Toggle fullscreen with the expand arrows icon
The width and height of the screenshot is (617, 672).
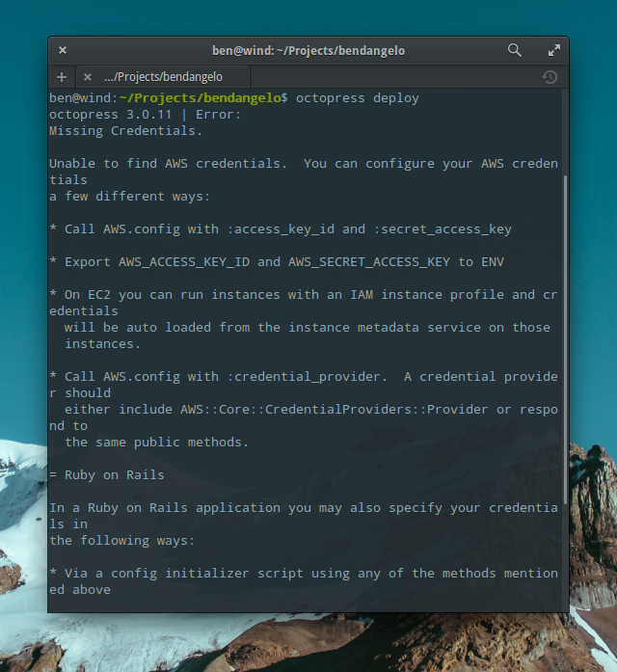click(554, 50)
